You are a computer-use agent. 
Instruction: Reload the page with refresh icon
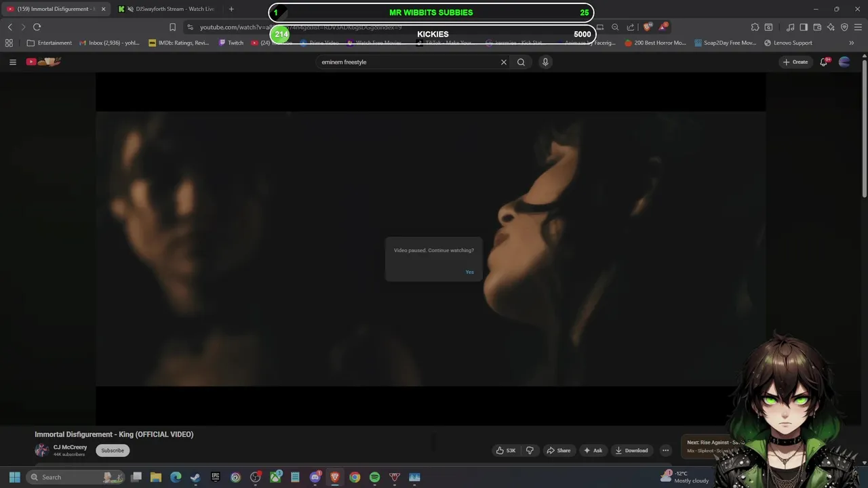pyautogui.click(x=37, y=27)
